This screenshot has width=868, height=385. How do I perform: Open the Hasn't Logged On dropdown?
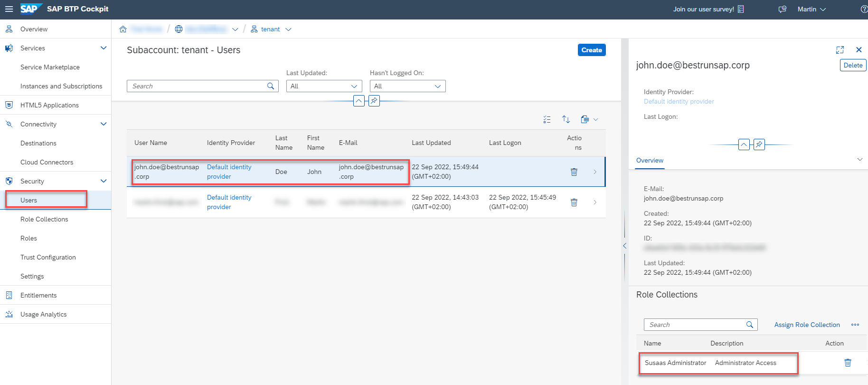(x=408, y=86)
